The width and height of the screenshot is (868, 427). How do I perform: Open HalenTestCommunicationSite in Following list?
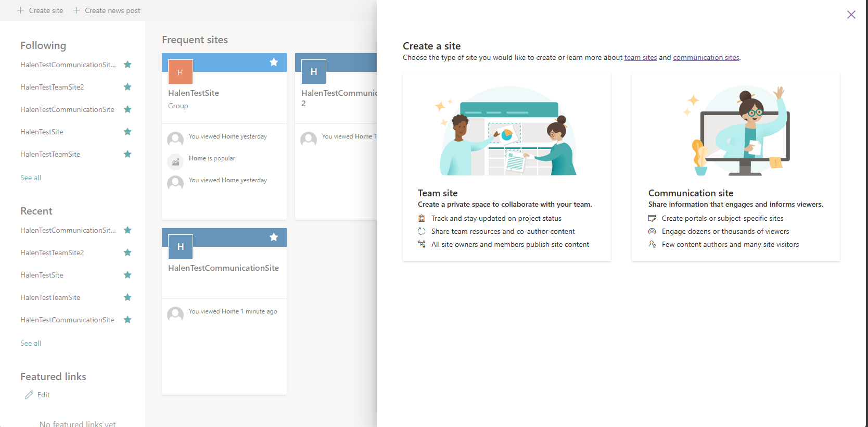67,109
